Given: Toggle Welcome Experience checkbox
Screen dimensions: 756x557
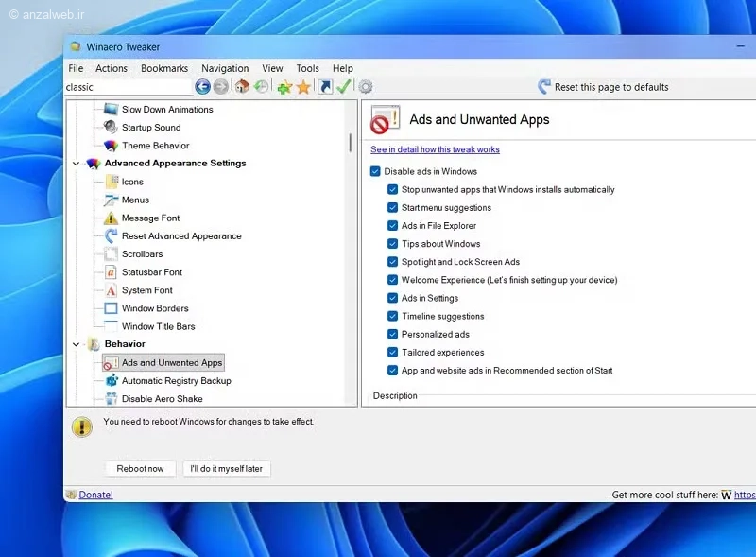Looking at the screenshot, I should pos(392,280).
